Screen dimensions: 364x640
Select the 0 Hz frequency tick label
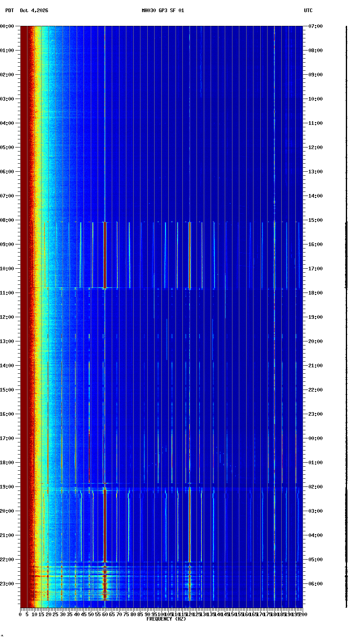click(20, 615)
